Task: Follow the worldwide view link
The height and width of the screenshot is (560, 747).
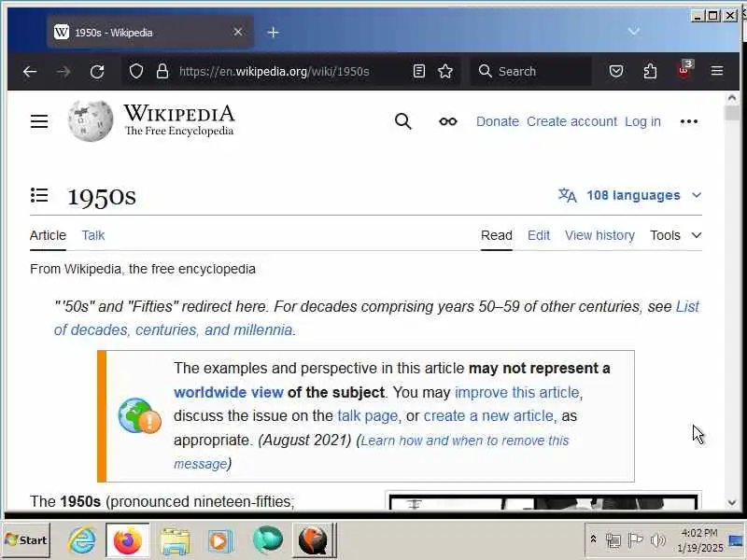Action: (x=229, y=392)
